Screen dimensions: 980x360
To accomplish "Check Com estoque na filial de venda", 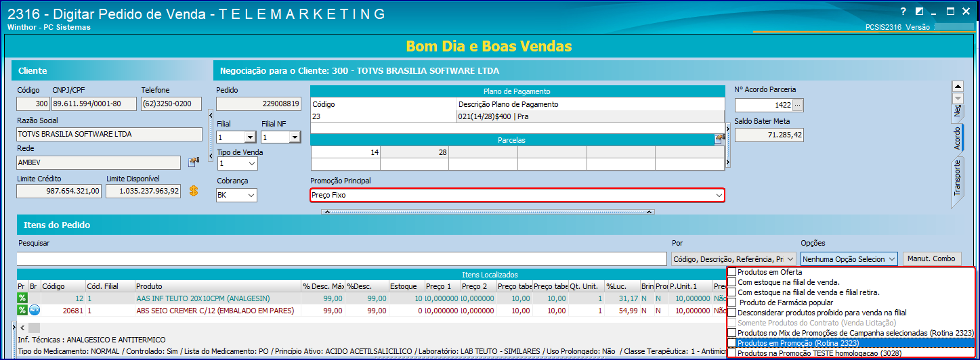I will (731, 282).
